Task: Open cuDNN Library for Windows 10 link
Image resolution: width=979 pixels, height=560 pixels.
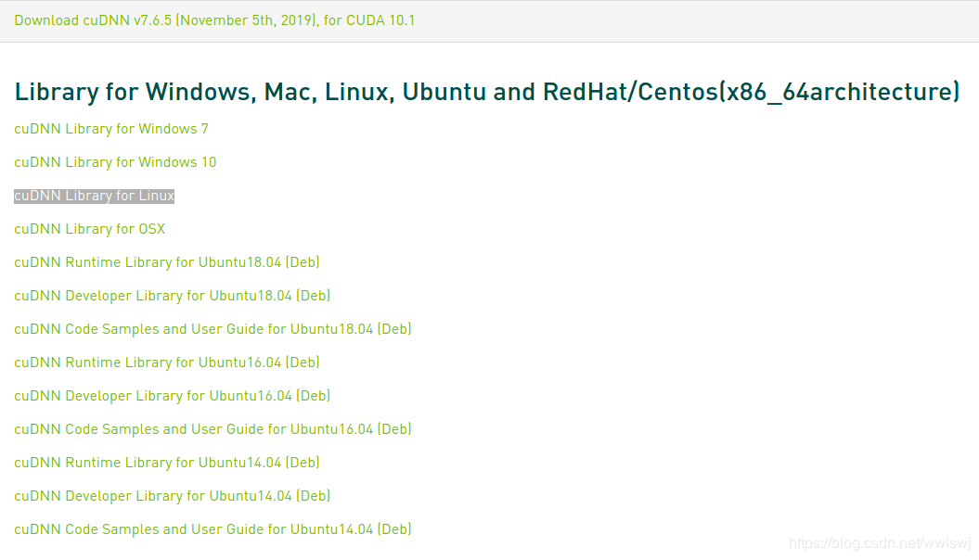Action: [115, 162]
